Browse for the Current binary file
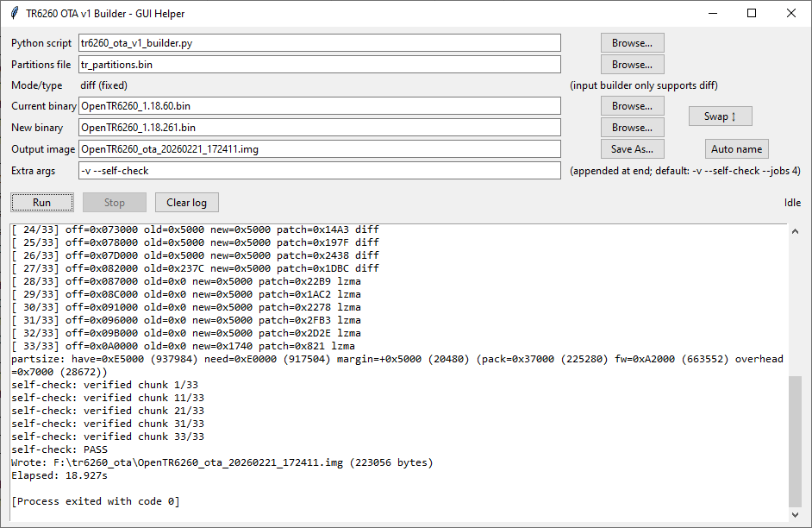 pos(632,106)
